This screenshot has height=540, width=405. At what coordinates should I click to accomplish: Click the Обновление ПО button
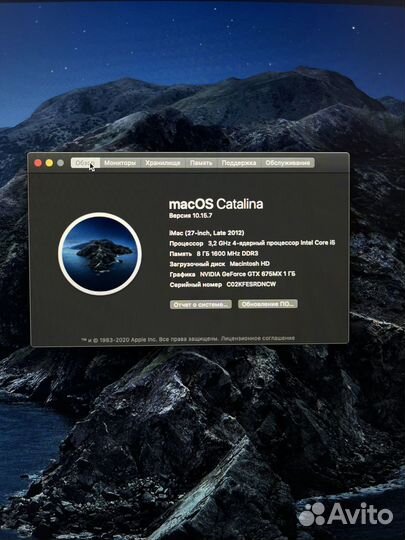coord(268,304)
